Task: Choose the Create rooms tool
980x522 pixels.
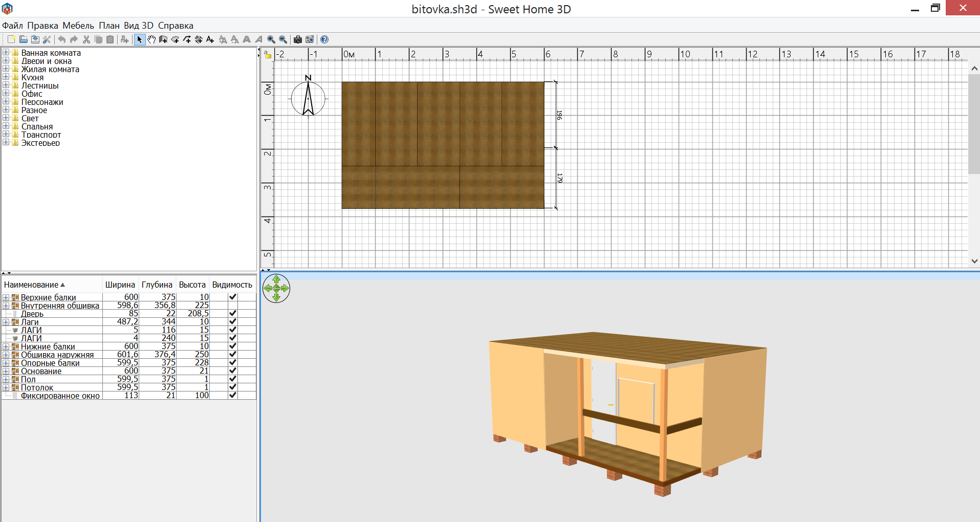Action: (175, 39)
